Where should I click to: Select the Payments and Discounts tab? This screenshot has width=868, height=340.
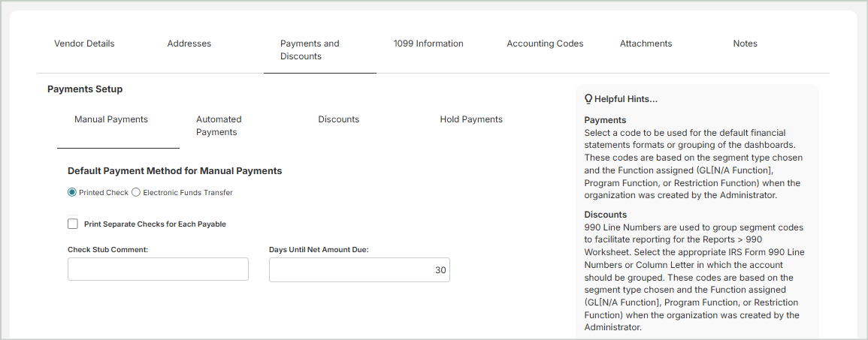point(310,50)
